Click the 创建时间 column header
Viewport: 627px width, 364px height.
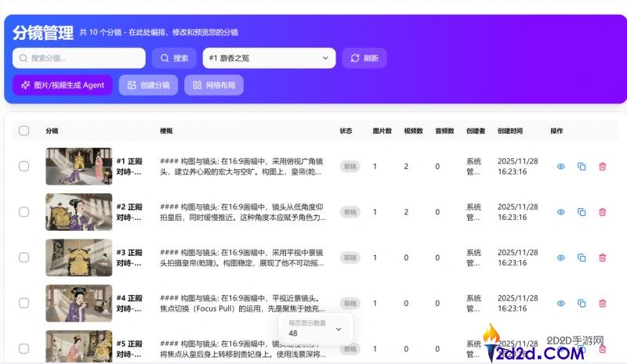point(510,131)
